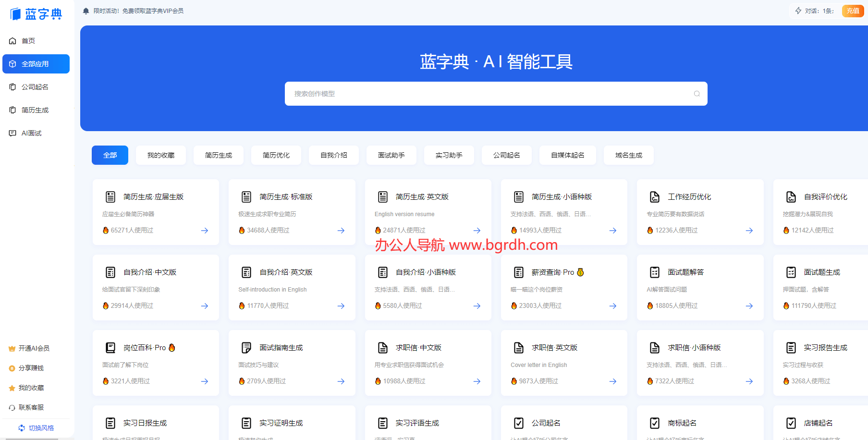
Task: Select the 首页 home icon in the sidebar
Action: coord(12,41)
